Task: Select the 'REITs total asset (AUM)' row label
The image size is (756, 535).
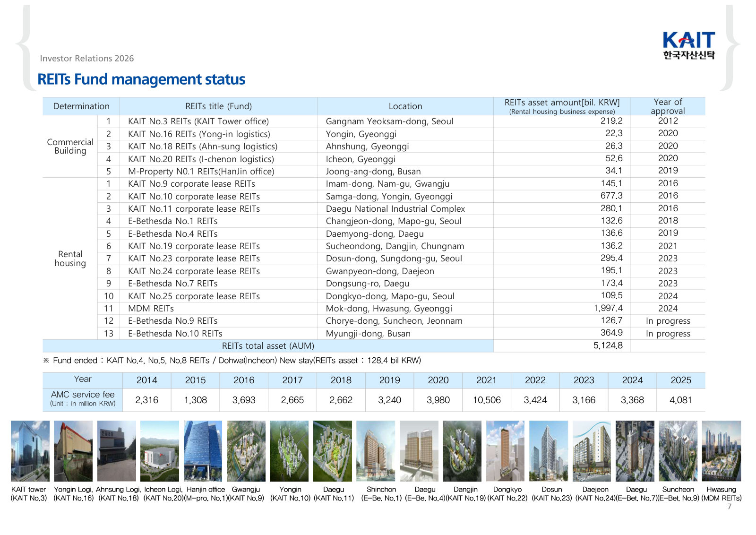Action: coord(268,346)
